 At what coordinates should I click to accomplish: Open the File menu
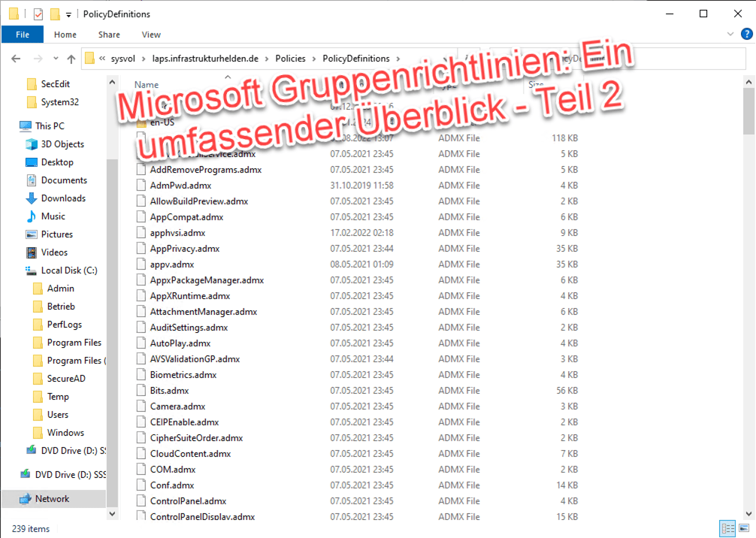coord(23,35)
